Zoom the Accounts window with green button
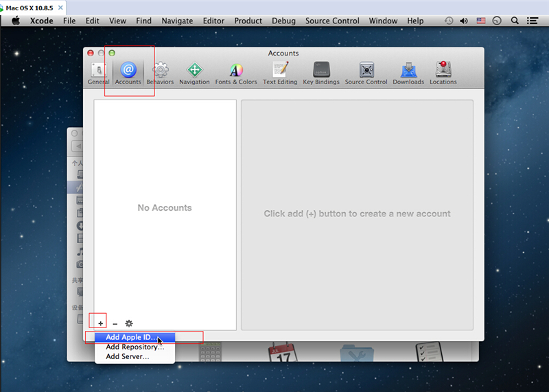549x392 pixels. point(112,53)
